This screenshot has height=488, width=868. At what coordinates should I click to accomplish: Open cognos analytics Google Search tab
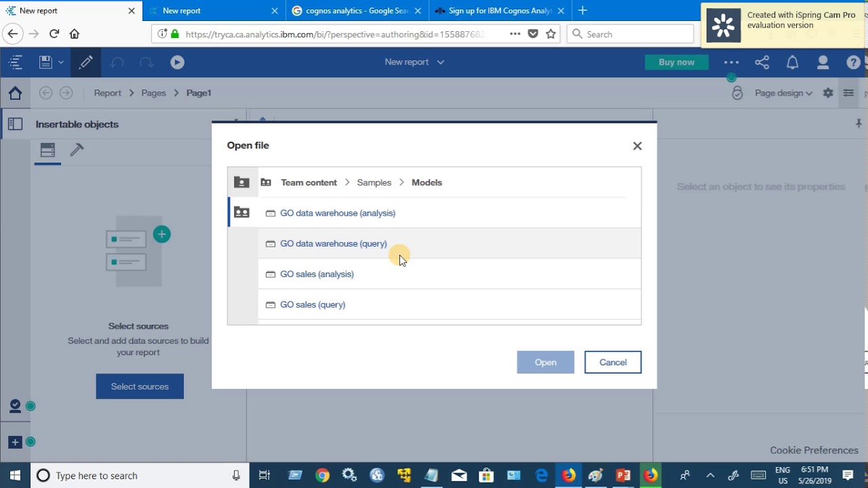click(355, 11)
